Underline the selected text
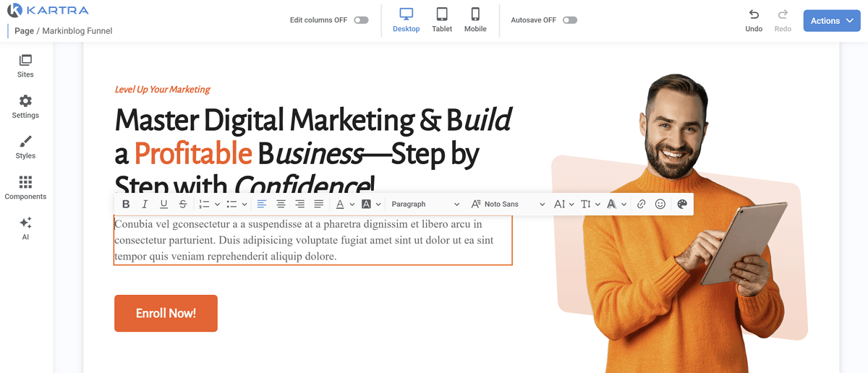The image size is (868, 373). [x=163, y=205]
